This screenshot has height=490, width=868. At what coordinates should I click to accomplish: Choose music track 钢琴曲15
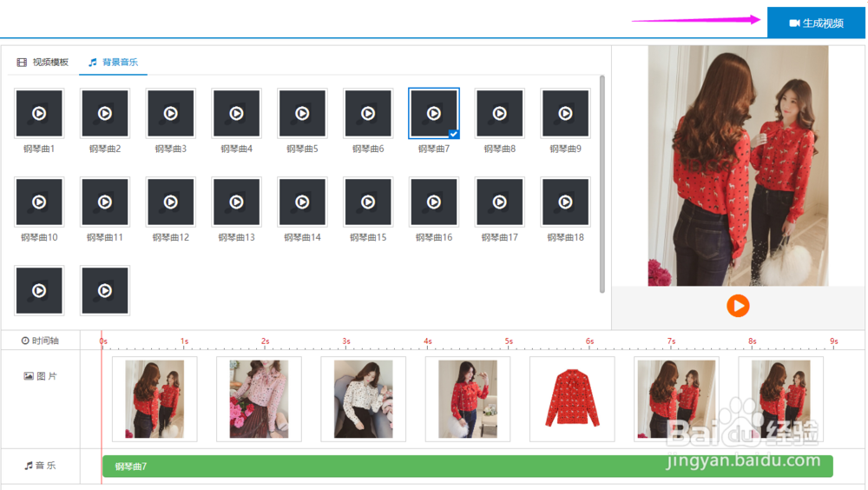coord(368,202)
